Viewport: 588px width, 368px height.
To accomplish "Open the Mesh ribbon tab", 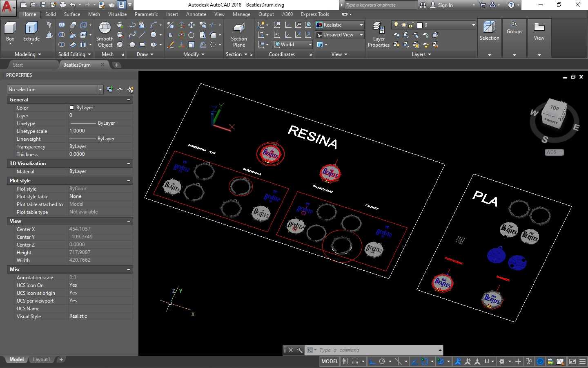I will pos(94,14).
